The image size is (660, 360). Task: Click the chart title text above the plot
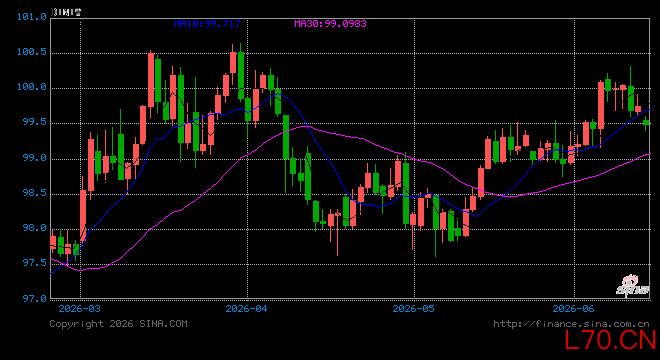pyautogui.click(x=66, y=12)
